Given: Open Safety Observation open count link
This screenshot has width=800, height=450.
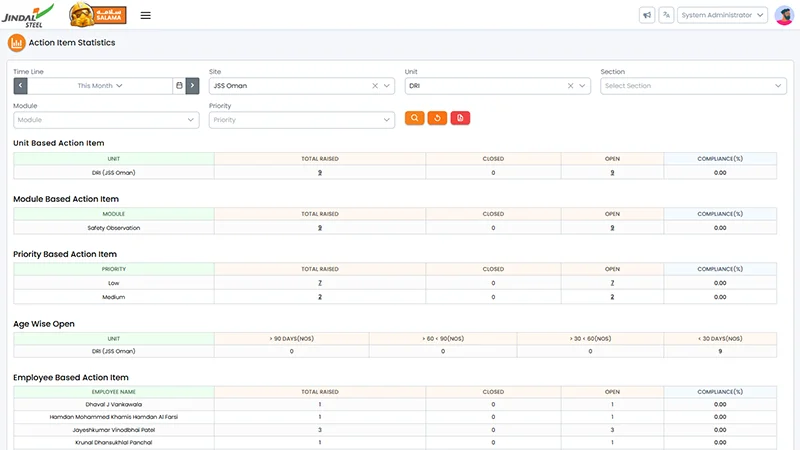Looking at the screenshot, I should click(612, 228).
